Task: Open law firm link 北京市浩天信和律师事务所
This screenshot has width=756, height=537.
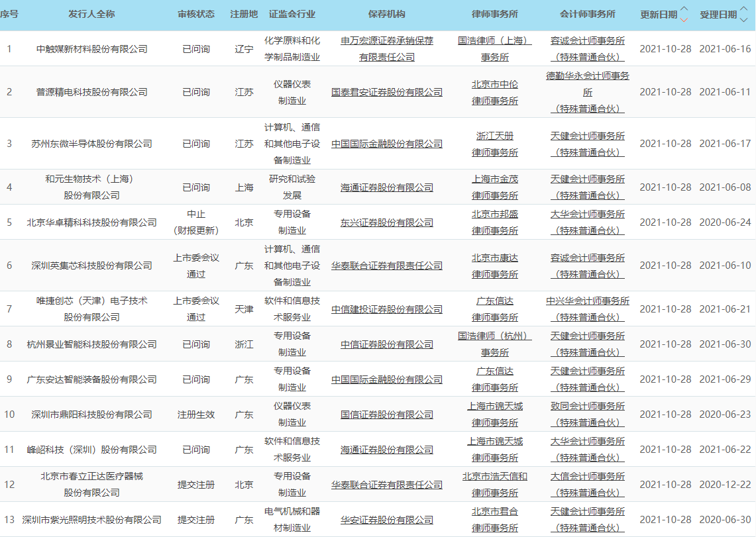Action: pos(495,485)
